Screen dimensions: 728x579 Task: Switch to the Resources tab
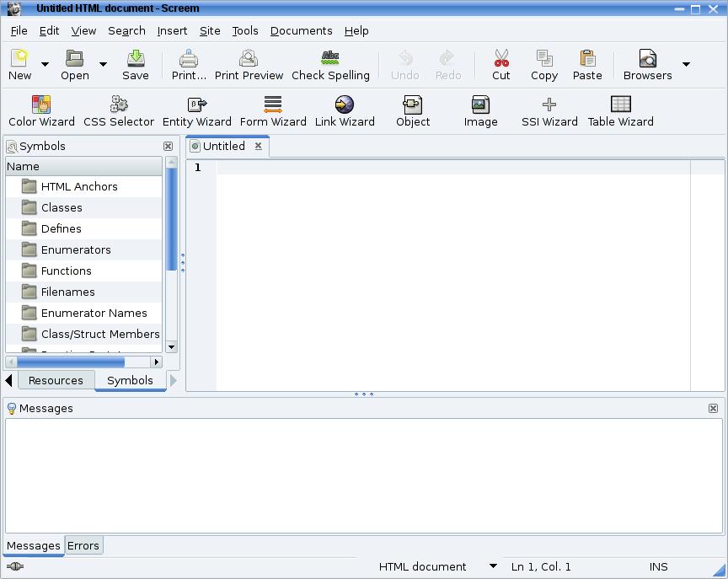[56, 380]
